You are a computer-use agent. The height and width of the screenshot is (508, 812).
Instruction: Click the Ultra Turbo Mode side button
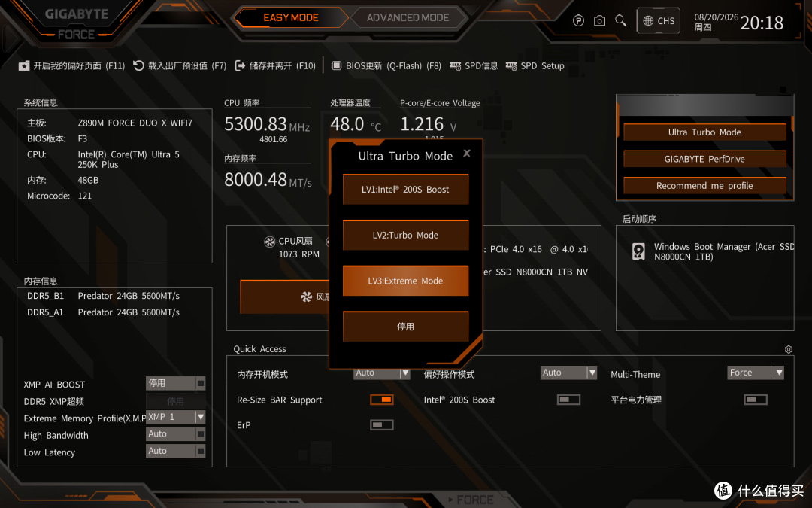[704, 132]
